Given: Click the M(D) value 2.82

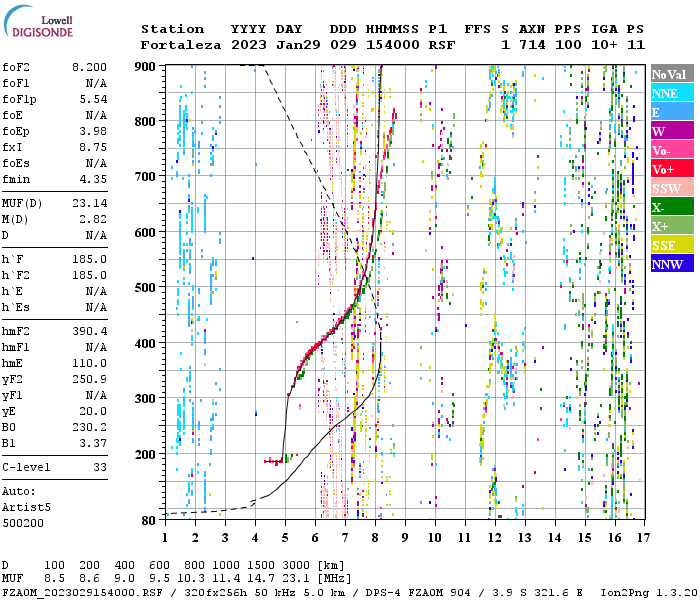Looking at the screenshot, I should pos(93,219).
